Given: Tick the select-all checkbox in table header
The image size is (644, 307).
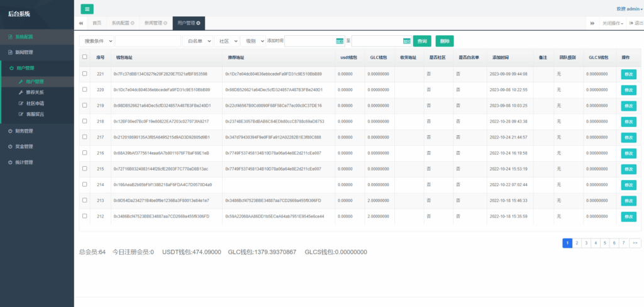Looking at the screenshot, I should [x=85, y=57].
